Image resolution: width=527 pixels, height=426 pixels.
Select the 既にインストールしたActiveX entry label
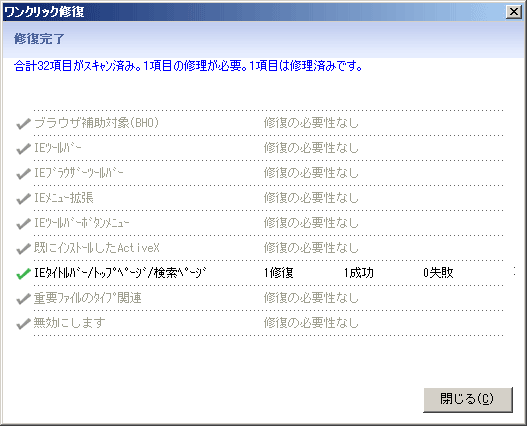pyautogui.click(x=96, y=248)
